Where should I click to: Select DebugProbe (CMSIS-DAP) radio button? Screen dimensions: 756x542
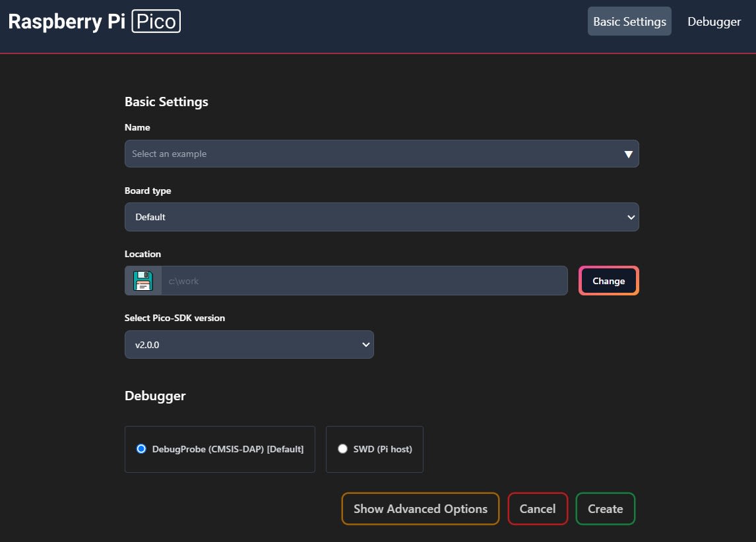point(141,449)
